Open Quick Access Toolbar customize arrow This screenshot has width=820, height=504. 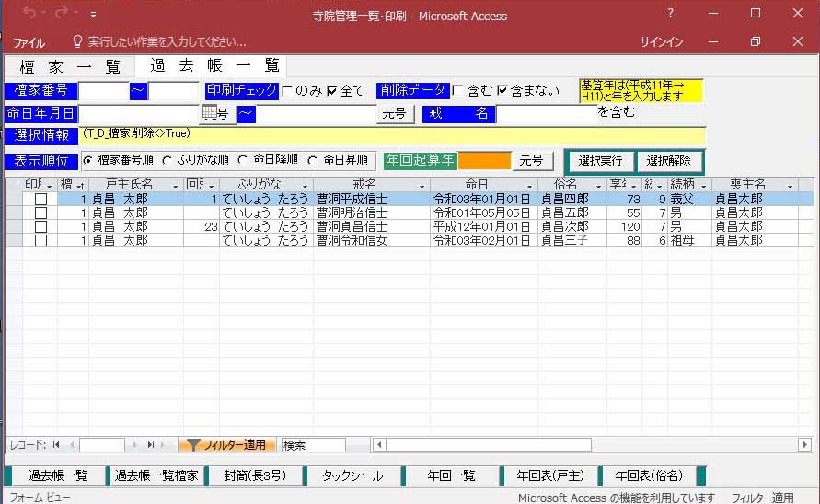pos(93,15)
